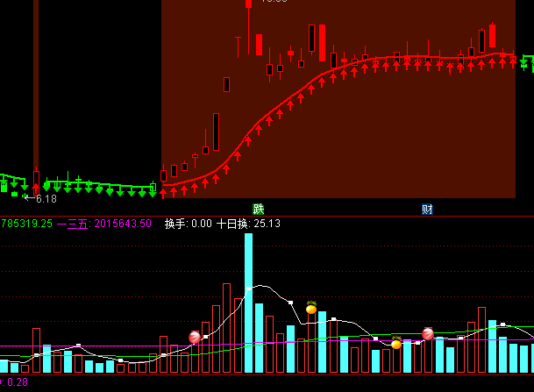Select the right red ball signal marker

pyautogui.click(x=428, y=333)
